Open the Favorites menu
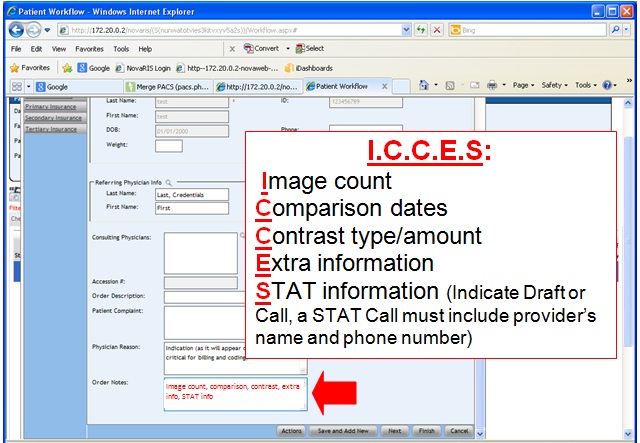This screenshot has width=640, height=443. click(89, 49)
